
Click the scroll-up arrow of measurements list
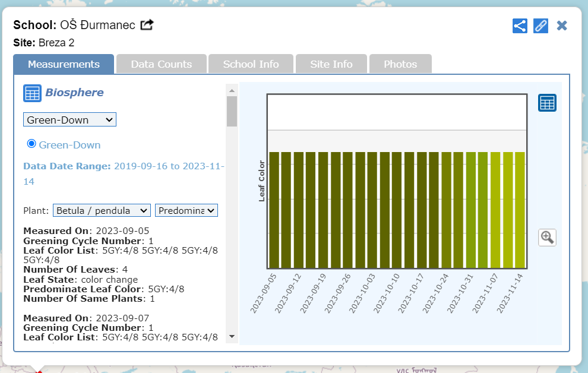pos(232,90)
